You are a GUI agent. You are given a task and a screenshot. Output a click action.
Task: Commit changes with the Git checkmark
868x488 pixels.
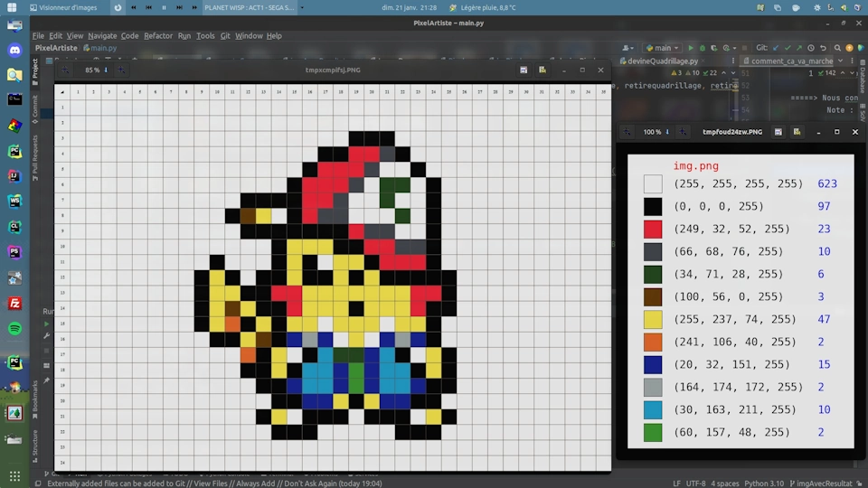pyautogui.click(x=788, y=48)
